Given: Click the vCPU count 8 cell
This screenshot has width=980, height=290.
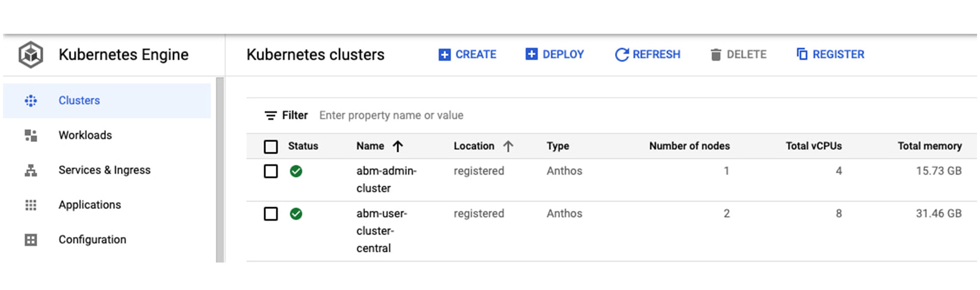Looking at the screenshot, I should pos(839,214).
